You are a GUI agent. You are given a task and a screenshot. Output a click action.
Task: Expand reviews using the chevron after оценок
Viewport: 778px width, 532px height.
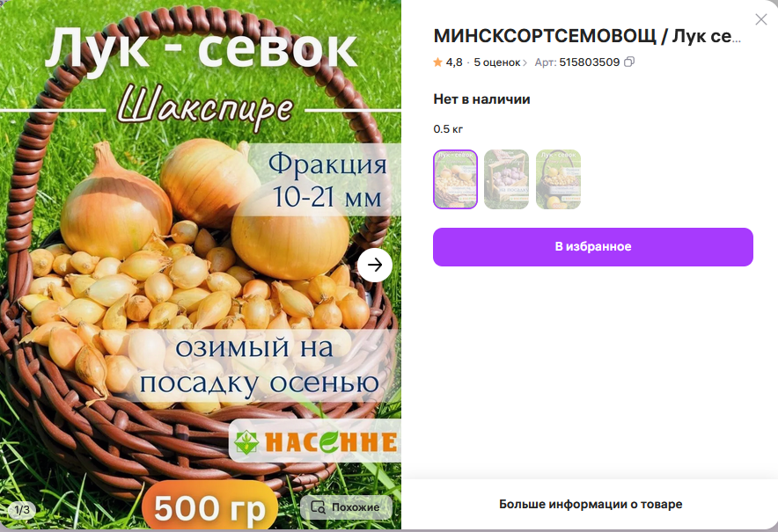click(525, 62)
